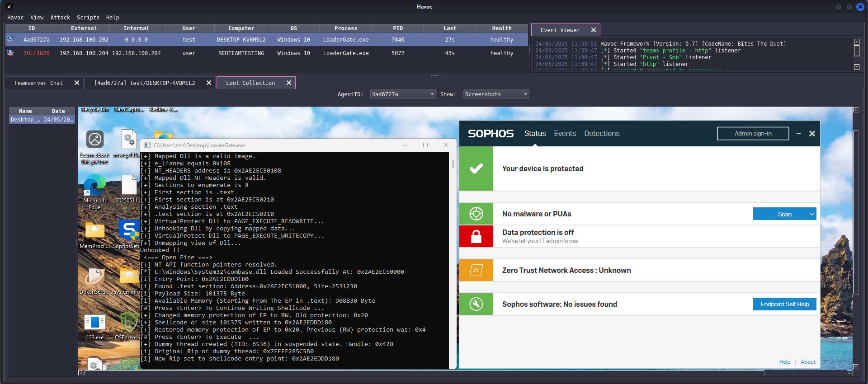Click Sophos Detections tab in screenshot

point(602,134)
